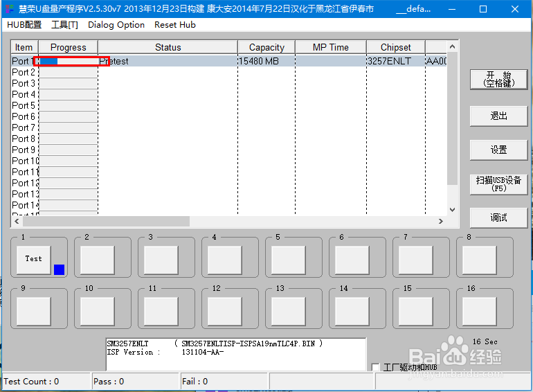This screenshot has height=392, width=533.
Task: Click the Capacity column header
Action: click(266, 47)
